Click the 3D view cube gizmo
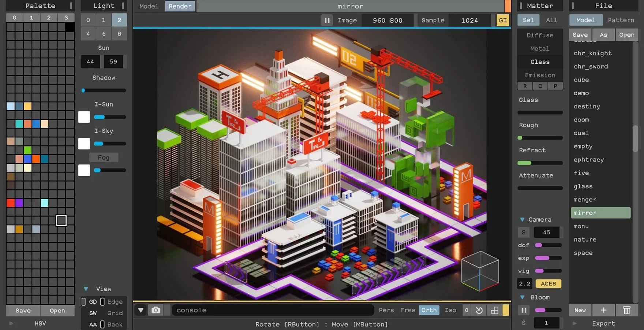The image size is (644, 330). [480, 271]
